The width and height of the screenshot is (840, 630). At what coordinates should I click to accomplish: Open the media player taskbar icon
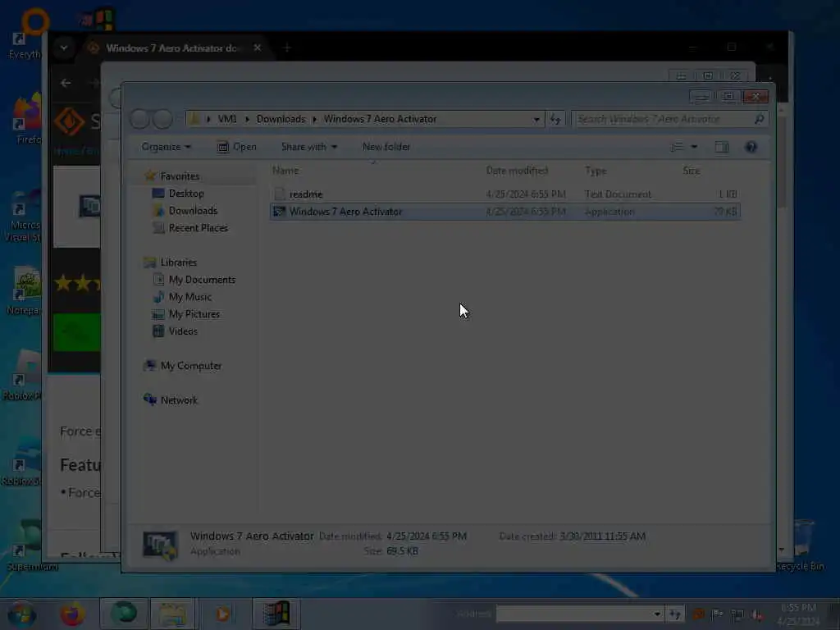click(x=222, y=614)
